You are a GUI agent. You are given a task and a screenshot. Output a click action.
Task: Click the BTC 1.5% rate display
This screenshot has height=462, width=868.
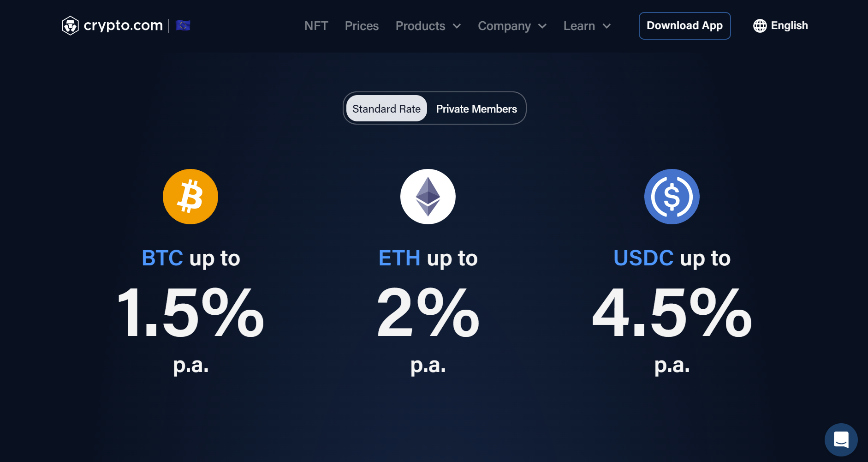click(x=190, y=313)
